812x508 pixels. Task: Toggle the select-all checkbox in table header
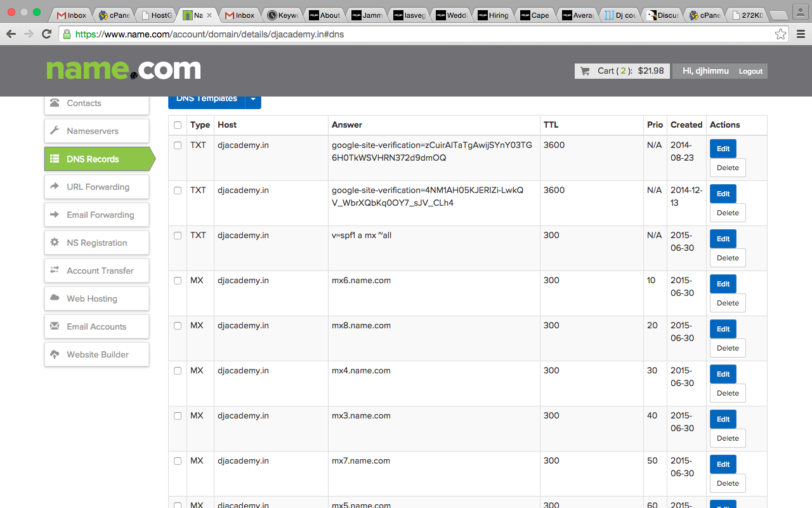pos(178,125)
